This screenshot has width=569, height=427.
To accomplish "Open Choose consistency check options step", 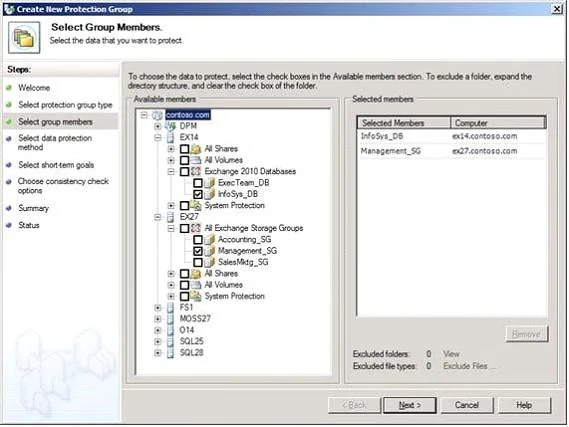I will [63, 186].
